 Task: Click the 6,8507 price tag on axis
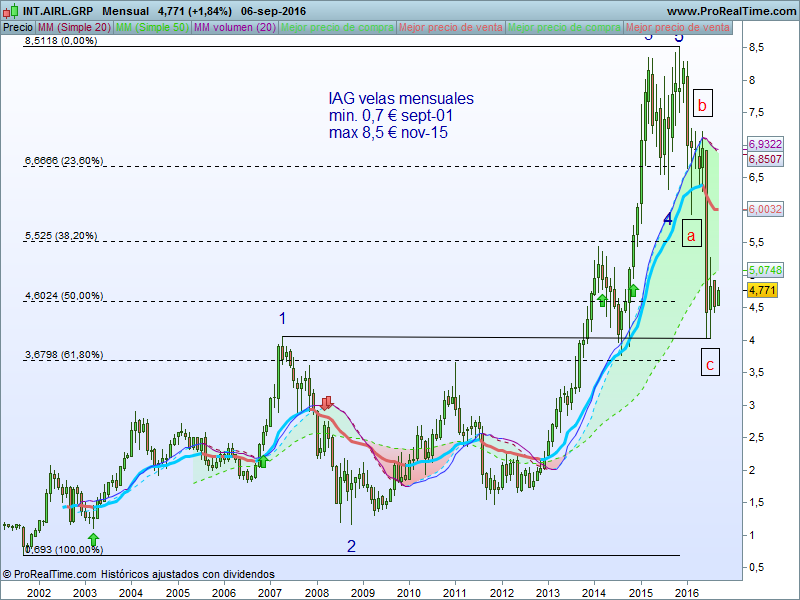click(x=765, y=159)
